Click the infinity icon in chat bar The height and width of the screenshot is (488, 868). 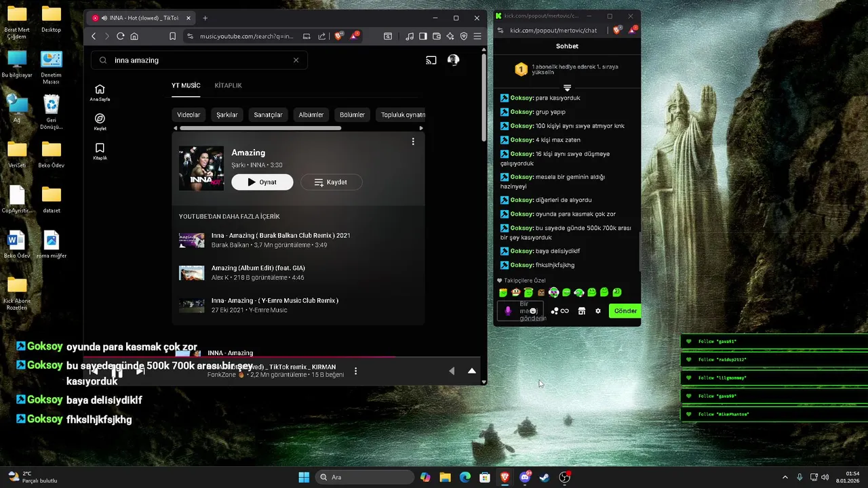[565, 311]
